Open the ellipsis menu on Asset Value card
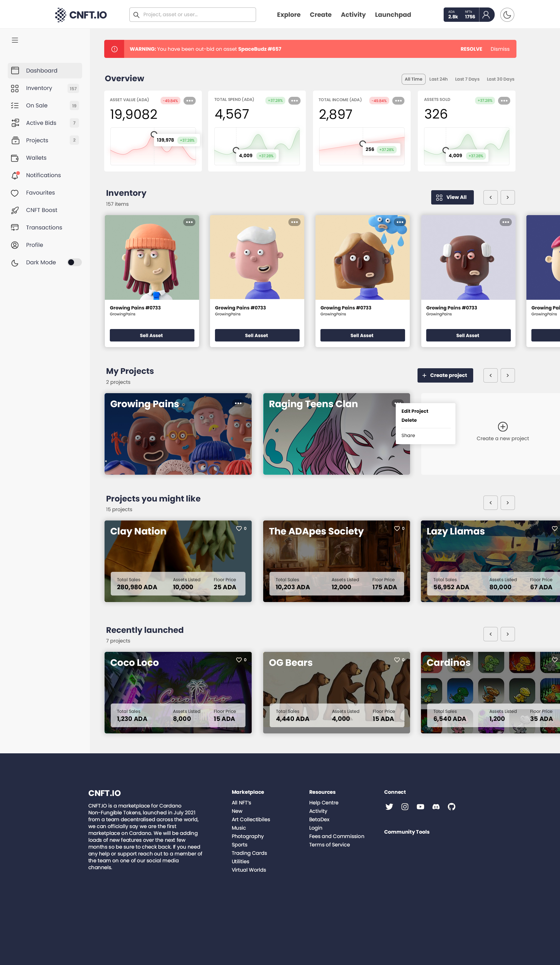 click(190, 100)
